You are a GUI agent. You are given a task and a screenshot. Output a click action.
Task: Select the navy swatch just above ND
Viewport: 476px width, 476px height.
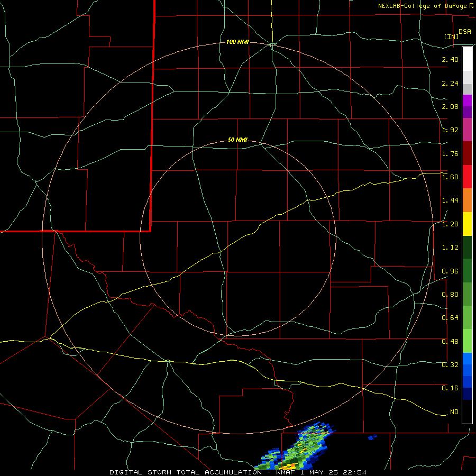click(x=467, y=394)
